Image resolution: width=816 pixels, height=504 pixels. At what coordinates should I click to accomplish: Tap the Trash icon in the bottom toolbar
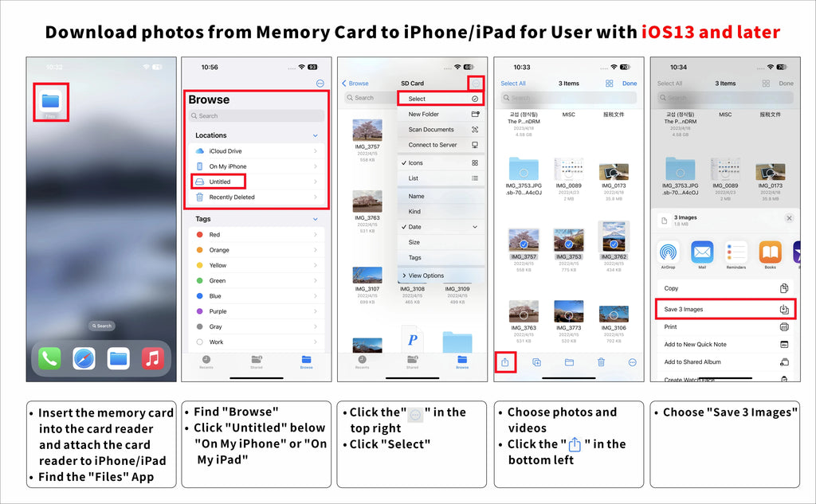pos(601,362)
